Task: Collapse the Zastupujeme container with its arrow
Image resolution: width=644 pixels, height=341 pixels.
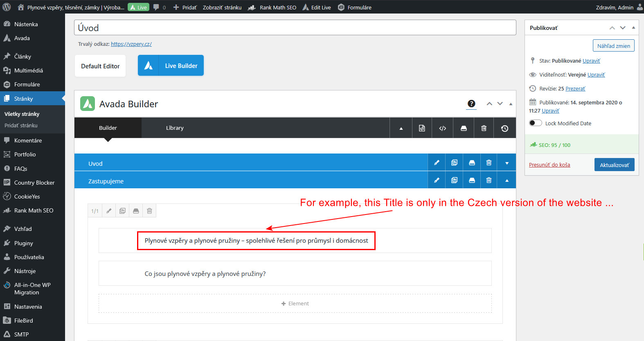Action: 507,181
